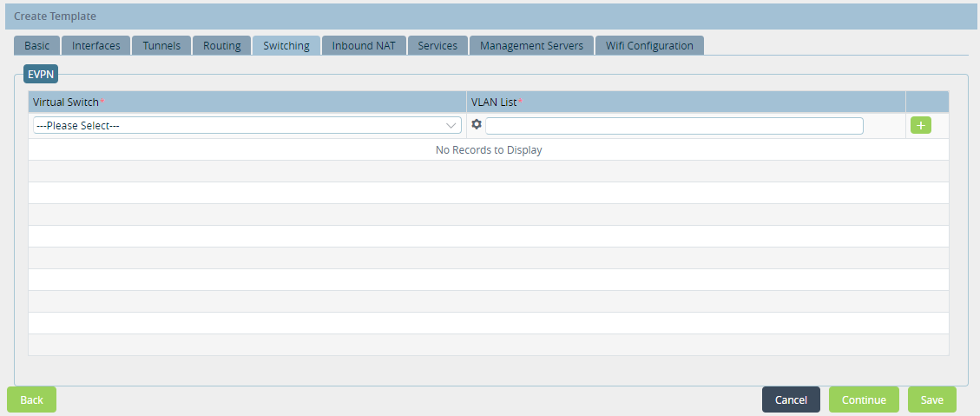Image resolution: width=980 pixels, height=416 pixels.
Task: Click the Virtual Switch column header
Action: 247,102
